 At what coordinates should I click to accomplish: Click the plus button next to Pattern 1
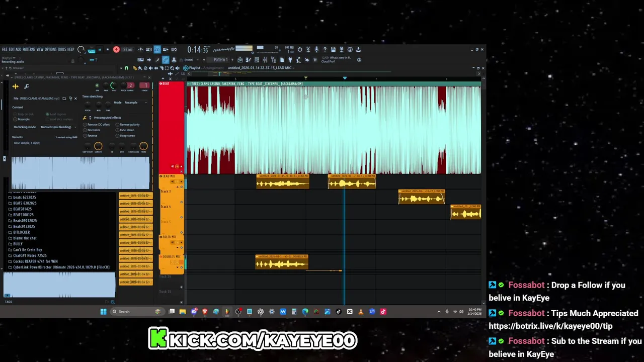[232, 60]
